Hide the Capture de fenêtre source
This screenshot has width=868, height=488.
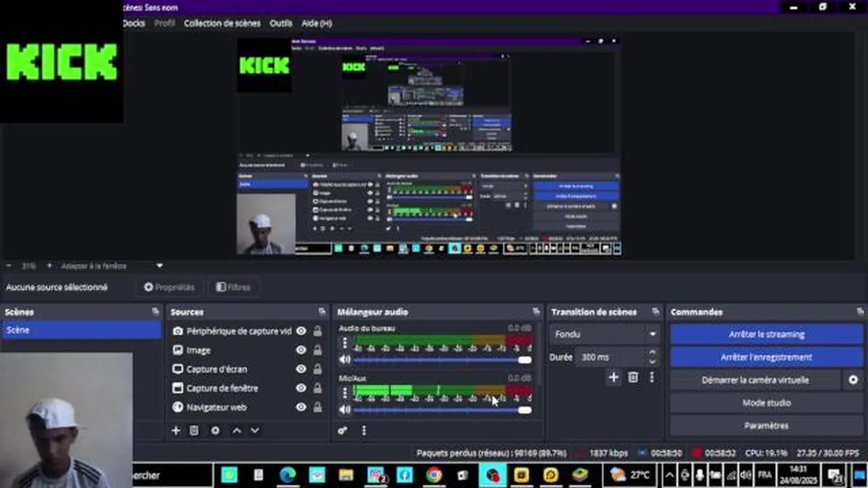coord(301,388)
